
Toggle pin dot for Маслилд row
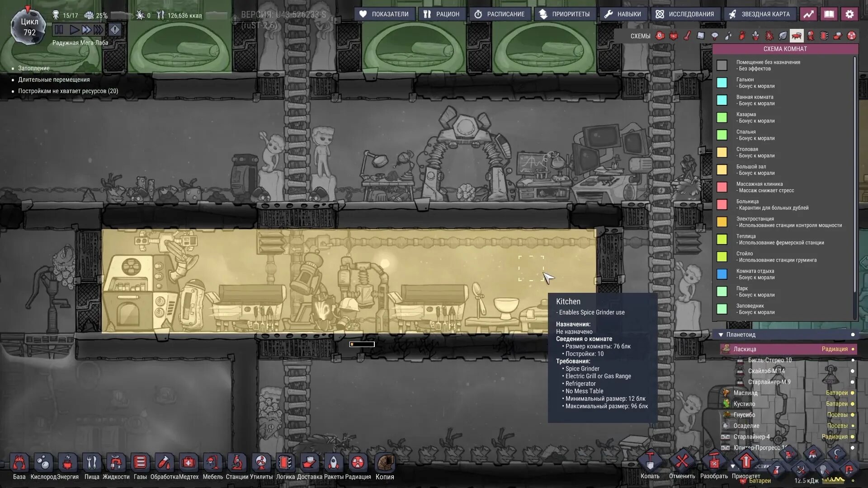click(853, 393)
